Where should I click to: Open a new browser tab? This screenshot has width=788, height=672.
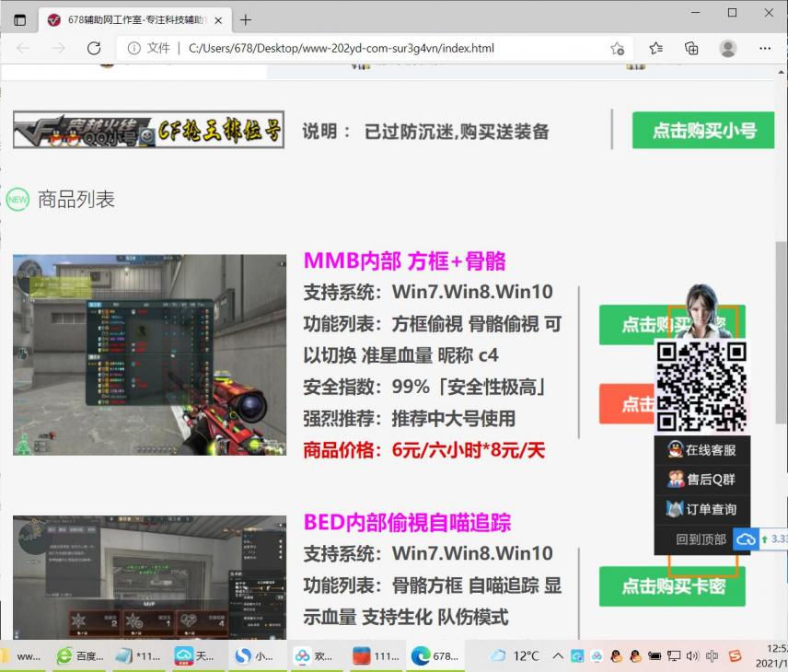coord(246,19)
